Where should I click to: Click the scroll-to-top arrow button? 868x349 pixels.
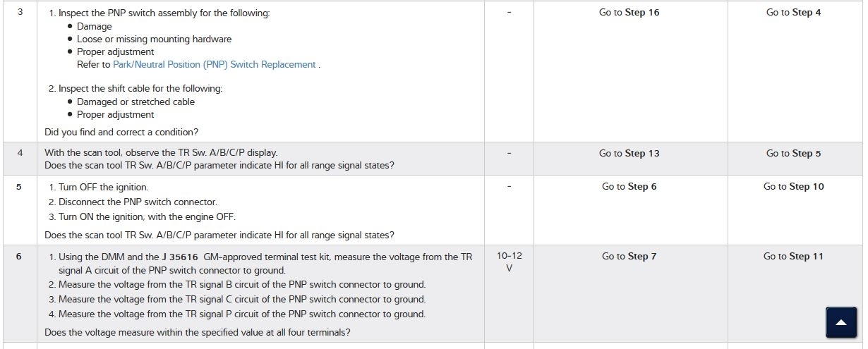(840, 322)
